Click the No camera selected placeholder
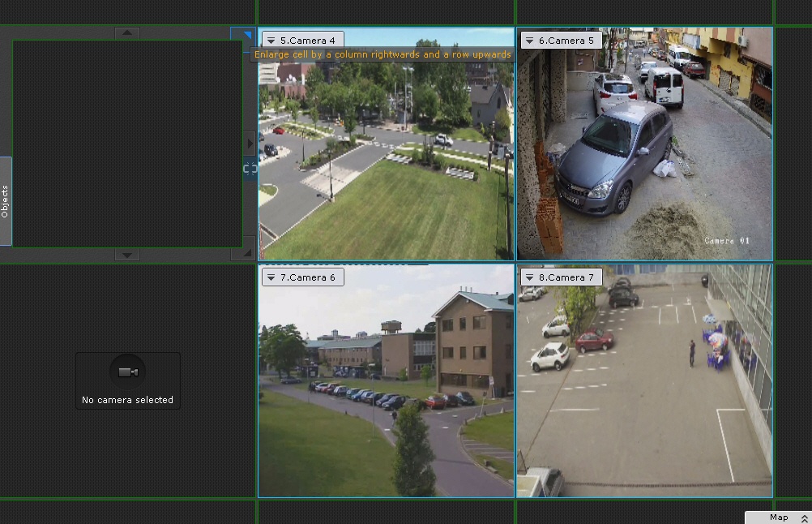The image size is (812, 524). [127, 400]
